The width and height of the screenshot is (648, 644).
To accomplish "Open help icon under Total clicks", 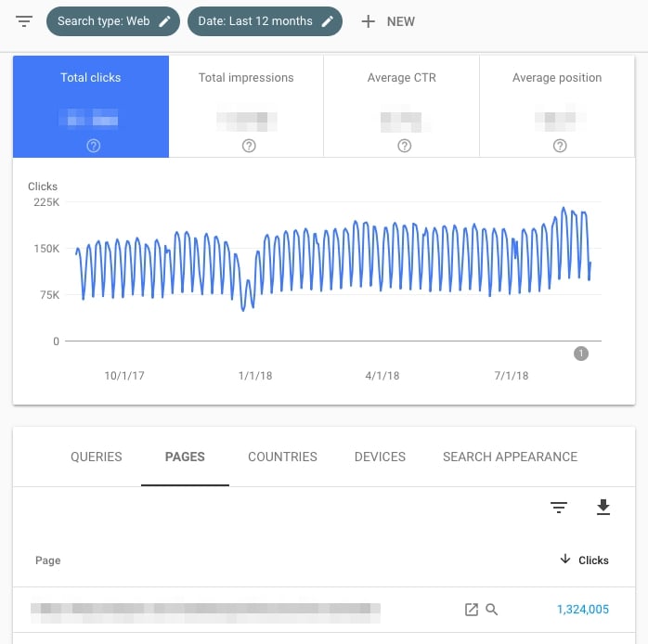I will click(93, 146).
